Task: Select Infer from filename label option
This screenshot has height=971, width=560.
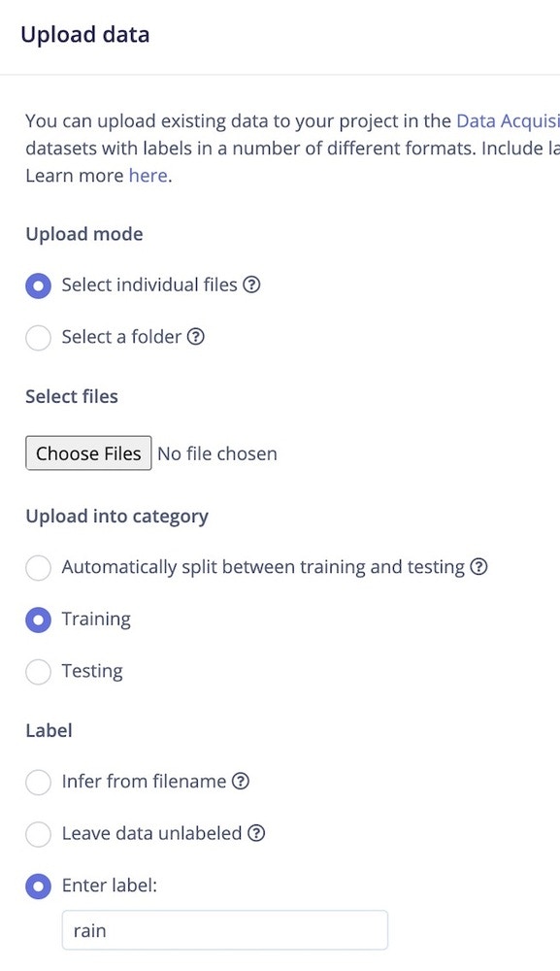Action: [39, 782]
